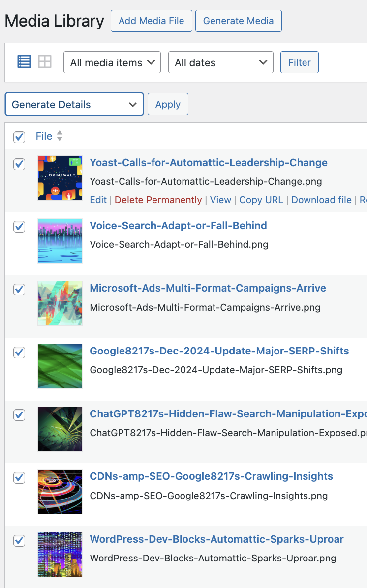Open CDNs-amp-SEO-Google8217s-Crawling-Insights title link

click(211, 476)
